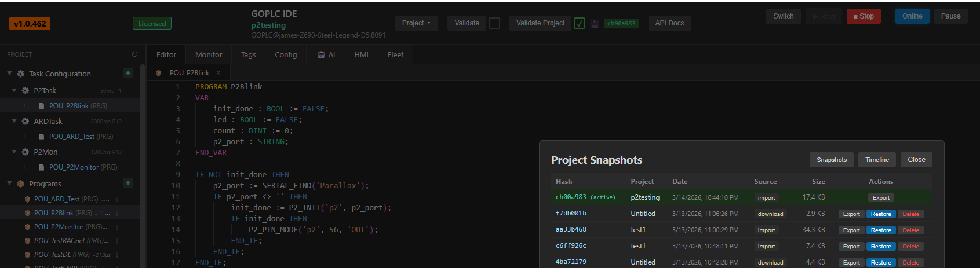
Task: Tick the checkbox next to Validate button
Action: coord(494,23)
